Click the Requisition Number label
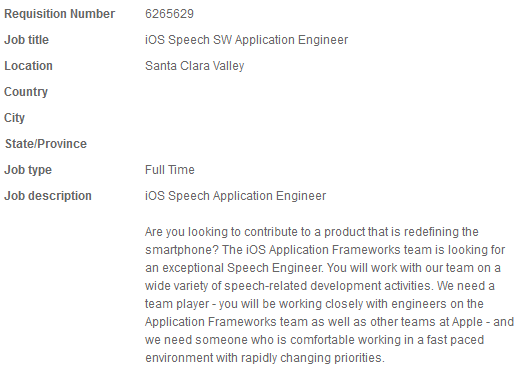The image size is (522, 371). (x=59, y=14)
